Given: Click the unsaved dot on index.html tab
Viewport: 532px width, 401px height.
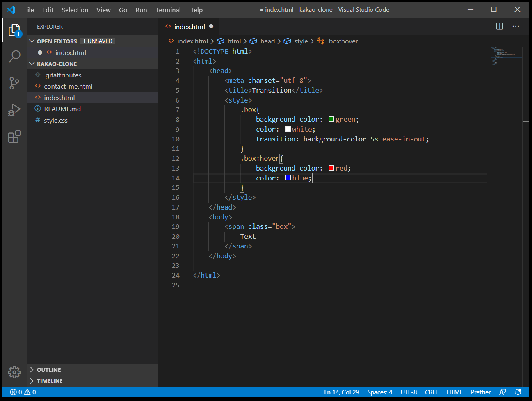Looking at the screenshot, I should point(211,27).
